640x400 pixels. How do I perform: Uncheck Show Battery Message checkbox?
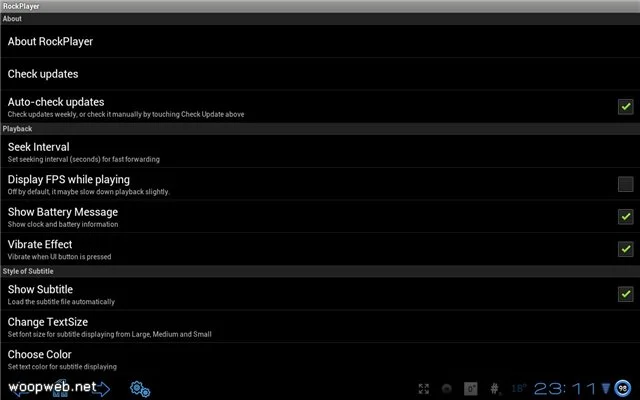coord(625,216)
